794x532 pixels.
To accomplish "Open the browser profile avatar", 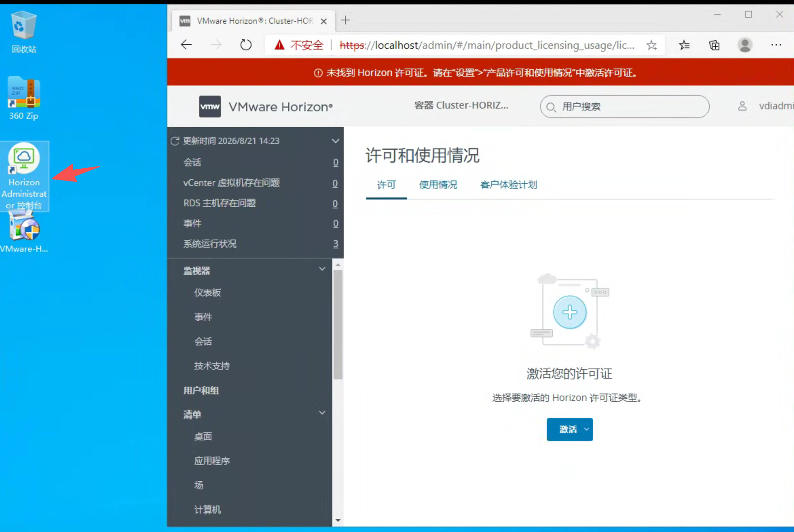I will click(x=745, y=45).
